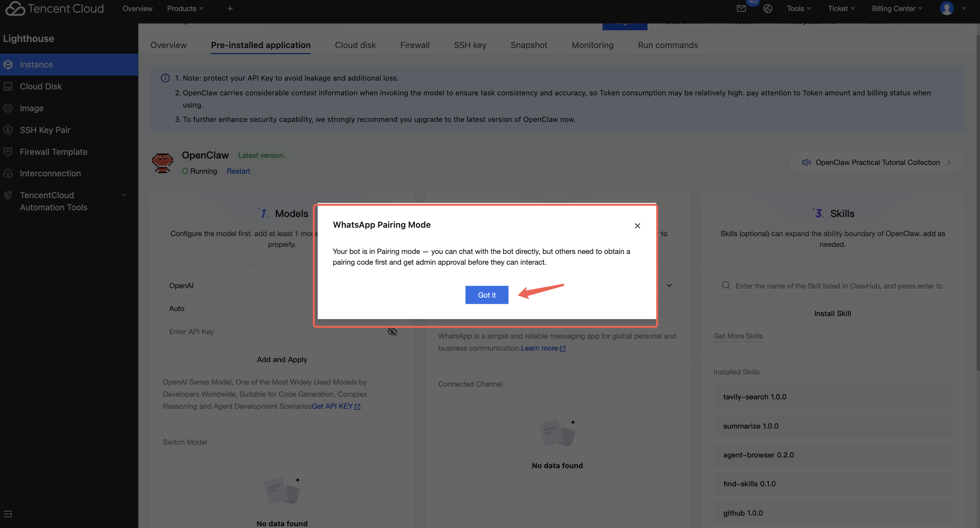980x528 pixels.
Task: Click the globe language icon
Action: 767,9
